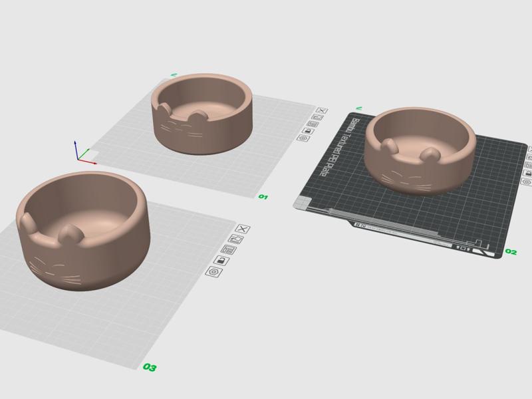The height and width of the screenshot is (399, 532).
Task: Arrange objects on plate 03
Action: click(229, 250)
